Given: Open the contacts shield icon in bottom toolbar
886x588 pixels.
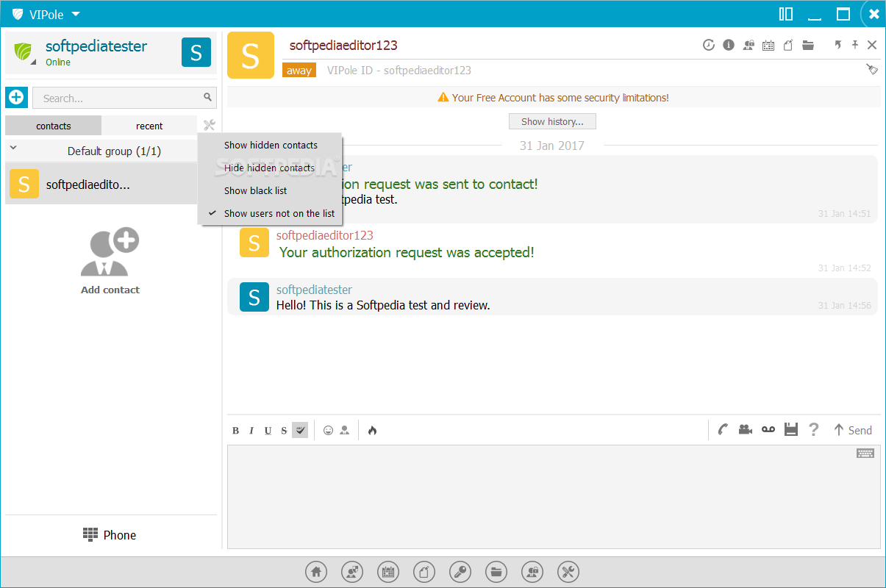Looking at the screenshot, I should tap(352, 571).
